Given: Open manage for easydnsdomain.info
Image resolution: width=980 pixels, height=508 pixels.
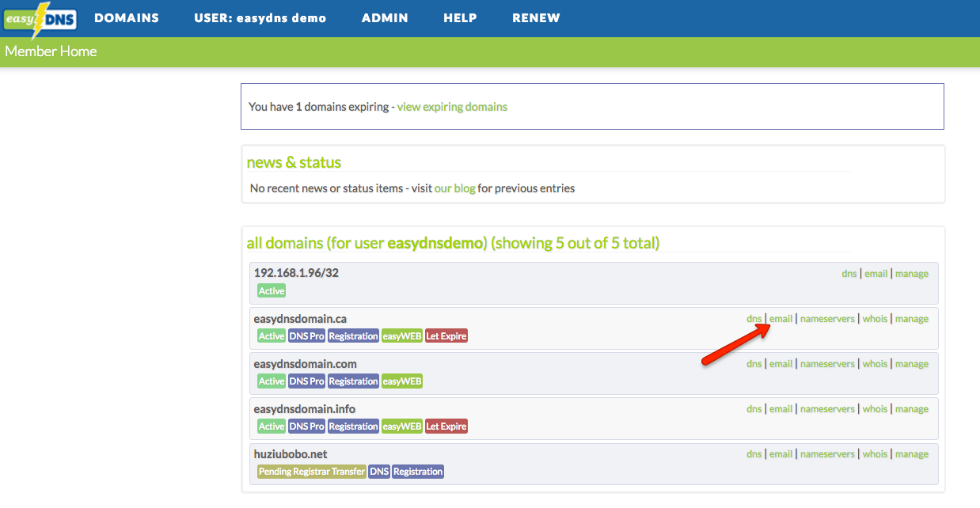Looking at the screenshot, I should [912, 408].
